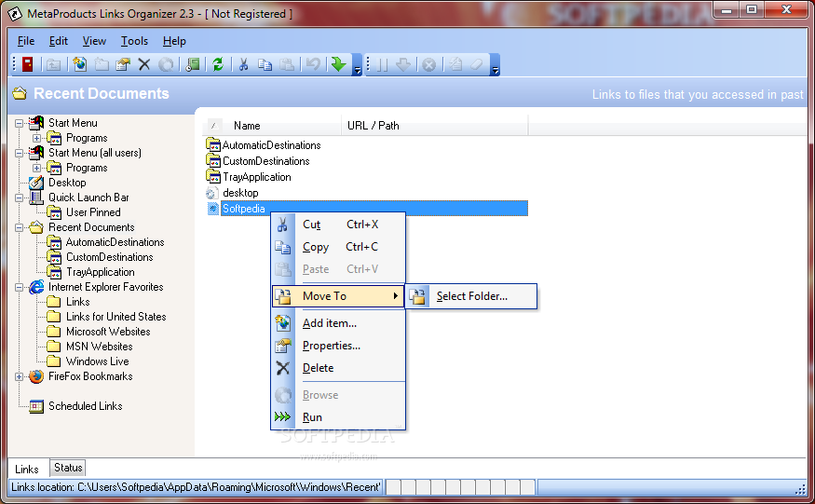Collapse Start Menu (all users) node
The width and height of the screenshot is (815, 504).
coord(20,153)
